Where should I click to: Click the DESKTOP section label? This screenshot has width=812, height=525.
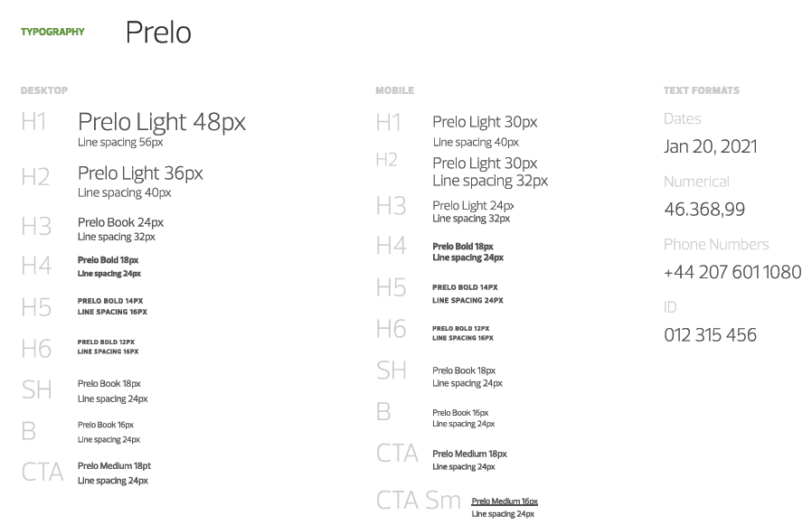point(44,90)
